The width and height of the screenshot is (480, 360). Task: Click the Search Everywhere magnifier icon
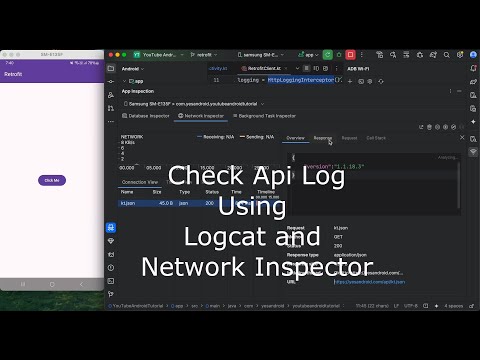click(x=446, y=55)
